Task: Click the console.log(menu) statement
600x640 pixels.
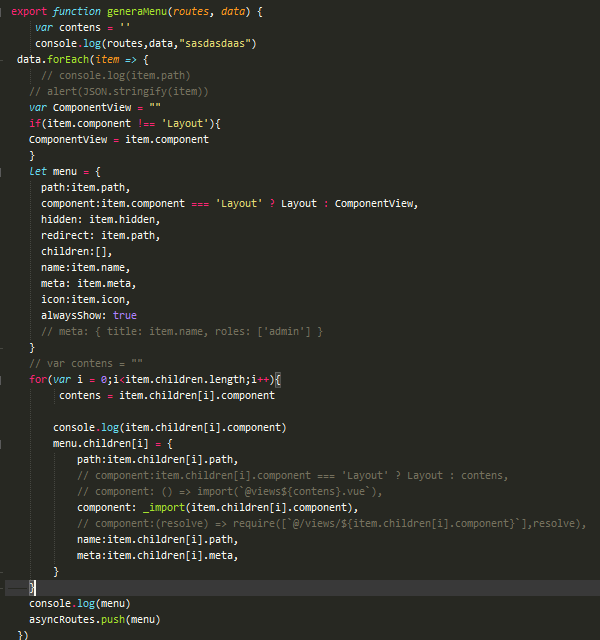Action: point(80,603)
